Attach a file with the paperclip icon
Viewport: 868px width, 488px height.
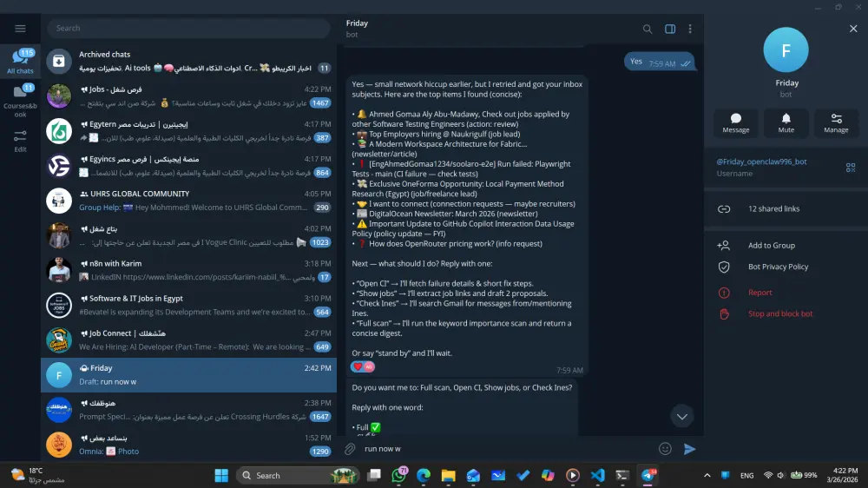coord(350,449)
